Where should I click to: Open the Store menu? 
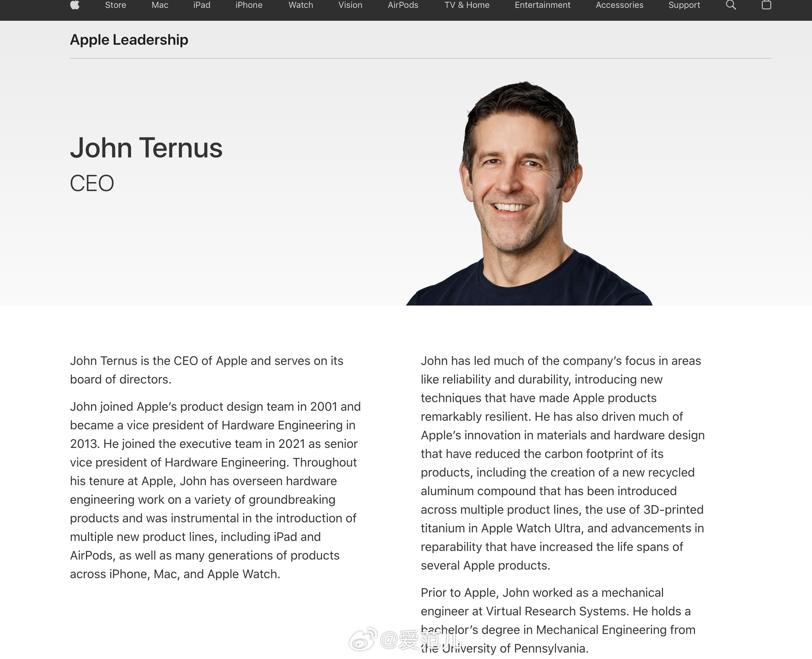tap(115, 5)
